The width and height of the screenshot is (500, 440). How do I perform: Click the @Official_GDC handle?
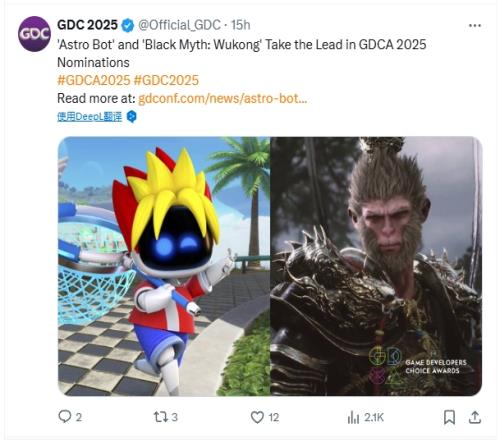pyautogui.click(x=179, y=25)
